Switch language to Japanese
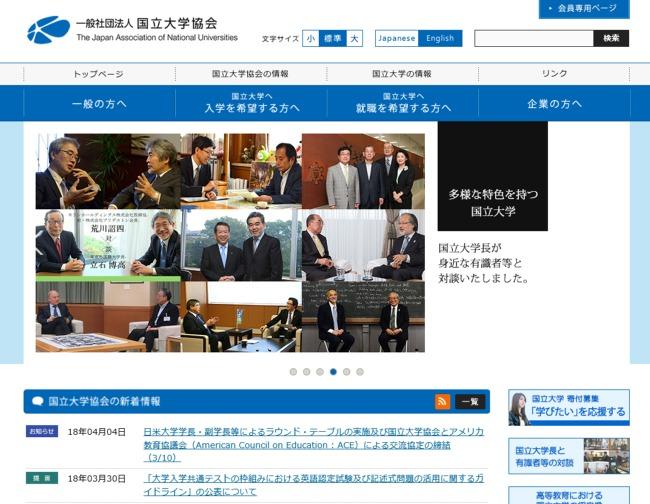The image size is (650, 504). 396,39
